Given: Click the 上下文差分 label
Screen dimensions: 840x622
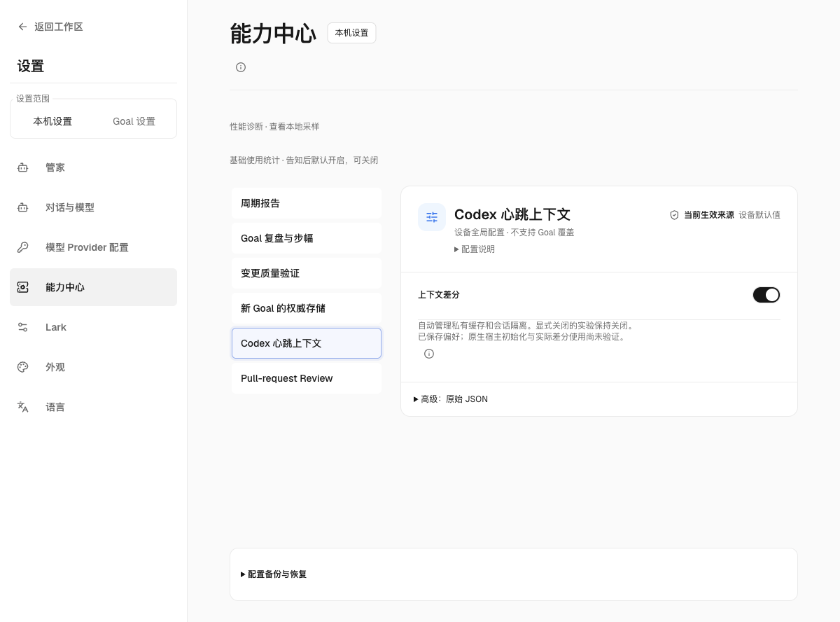Looking at the screenshot, I should click(x=439, y=295).
